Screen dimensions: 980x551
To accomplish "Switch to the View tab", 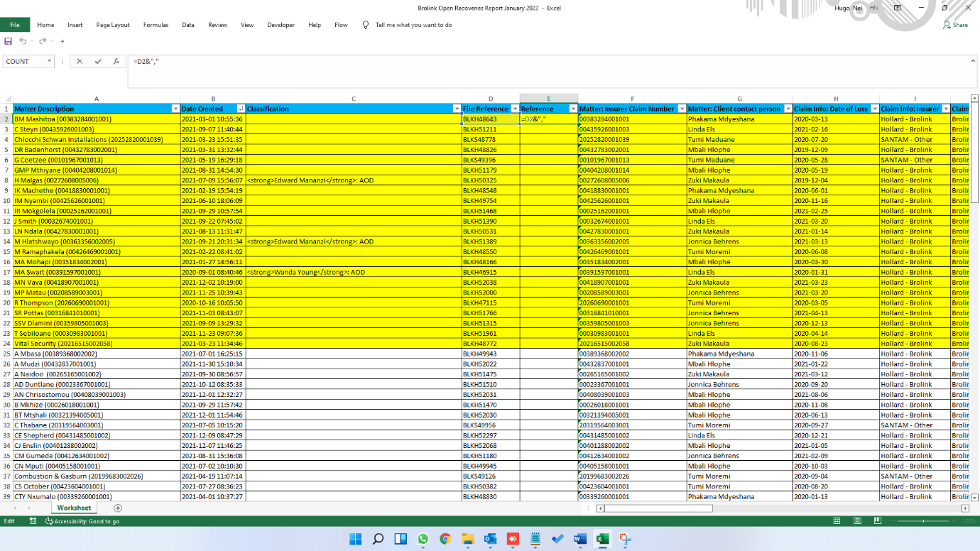I will pos(247,25).
